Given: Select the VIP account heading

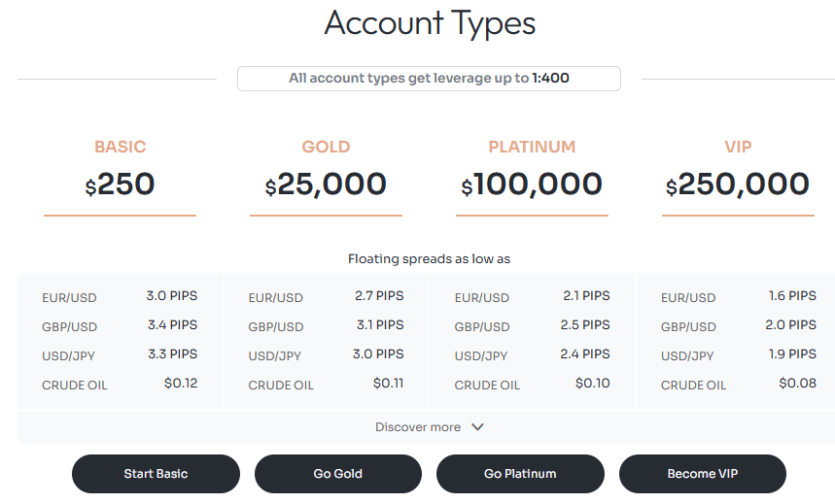Looking at the screenshot, I should (x=738, y=148).
